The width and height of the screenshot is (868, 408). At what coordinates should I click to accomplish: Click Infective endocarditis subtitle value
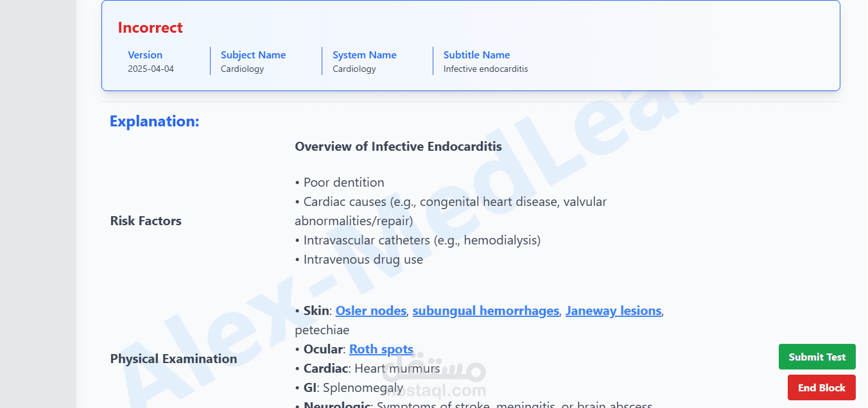click(x=486, y=69)
